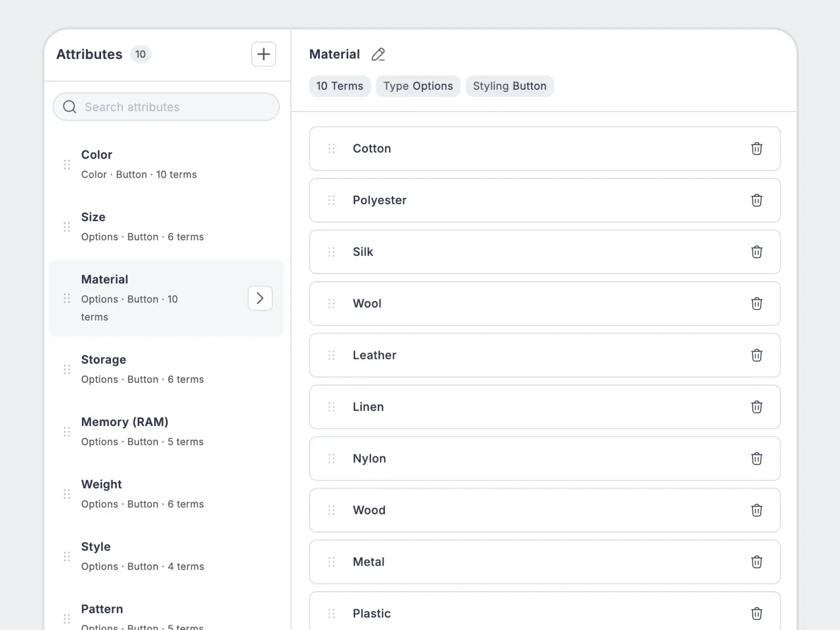840x630 pixels.
Task: Edit the Material name with the pencil icon
Action: tap(378, 54)
